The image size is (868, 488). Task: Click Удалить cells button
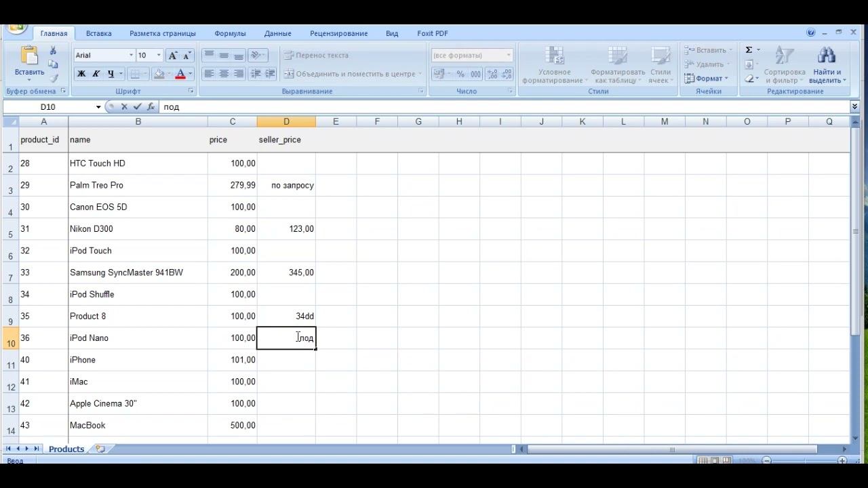tap(707, 64)
